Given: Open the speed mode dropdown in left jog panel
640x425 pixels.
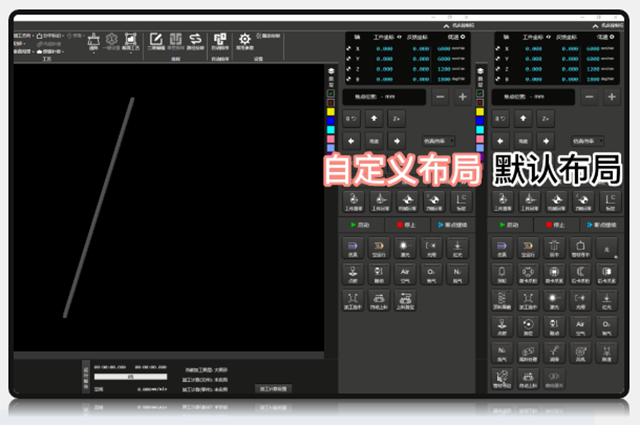Looking at the screenshot, I should (436, 141).
